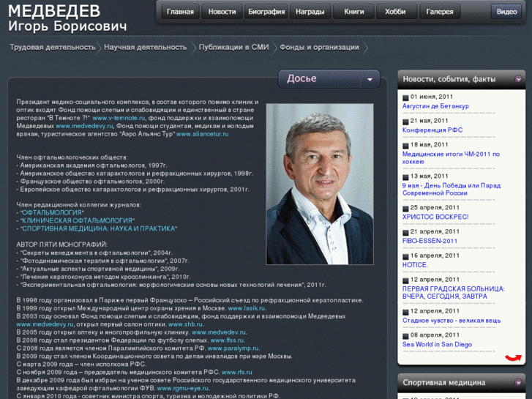Open the Галерея page
The image size is (532, 399).
(440, 12)
